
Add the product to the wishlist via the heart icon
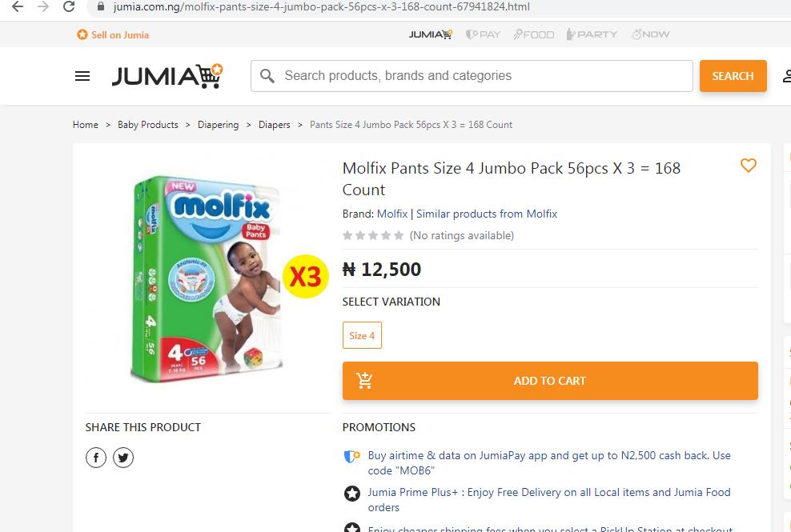point(748,166)
